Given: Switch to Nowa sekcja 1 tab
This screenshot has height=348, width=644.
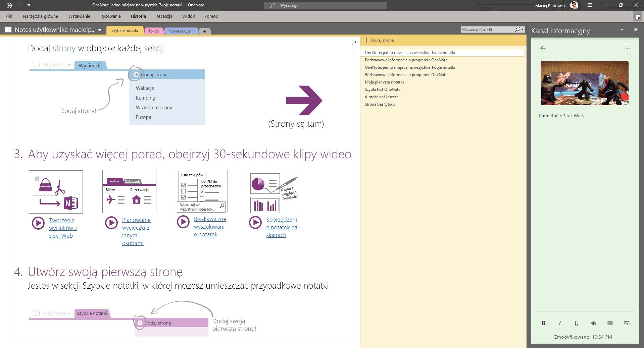Looking at the screenshot, I should (x=181, y=31).
